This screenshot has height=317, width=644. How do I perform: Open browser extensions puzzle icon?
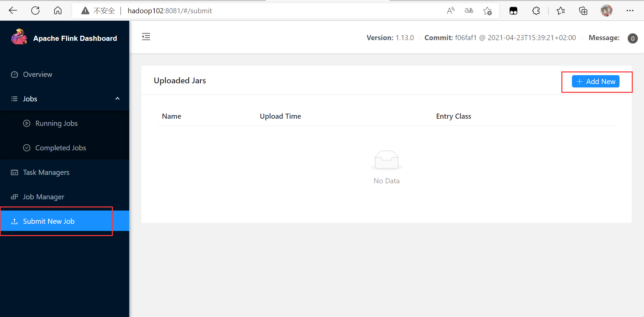pyautogui.click(x=536, y=11)
